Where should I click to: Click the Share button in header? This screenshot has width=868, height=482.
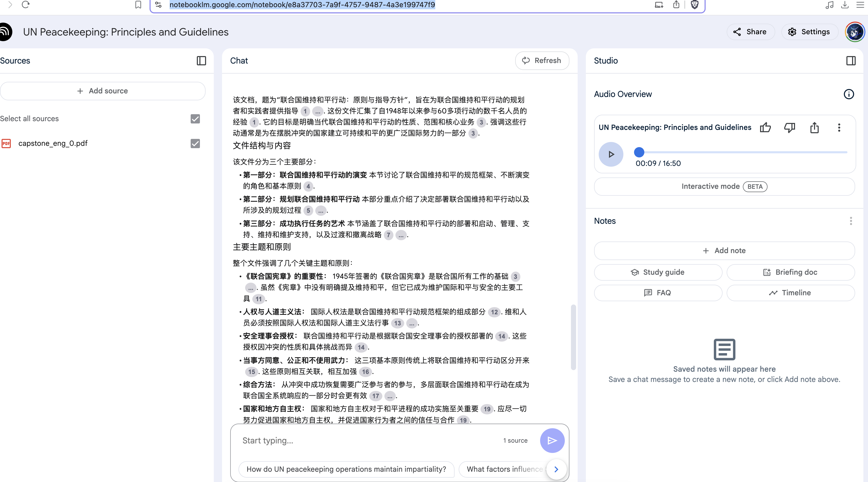[750, 32]
